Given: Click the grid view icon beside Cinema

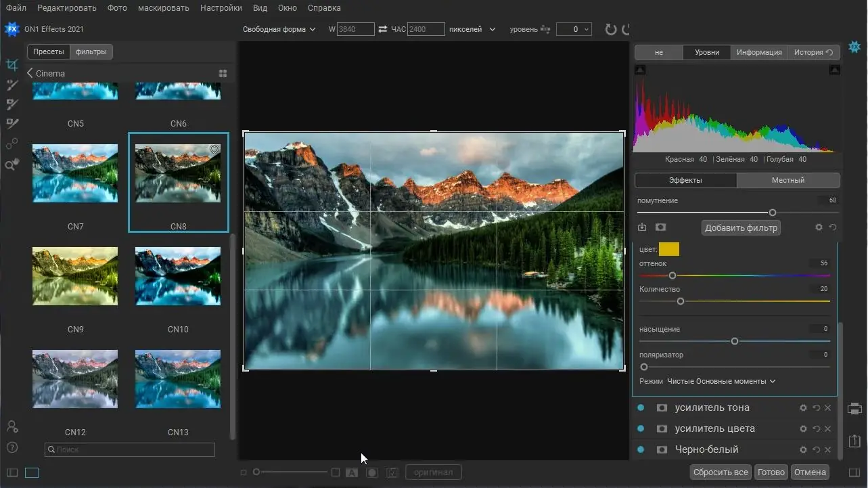Looking at the screenshot, I should tap(223, 73).
